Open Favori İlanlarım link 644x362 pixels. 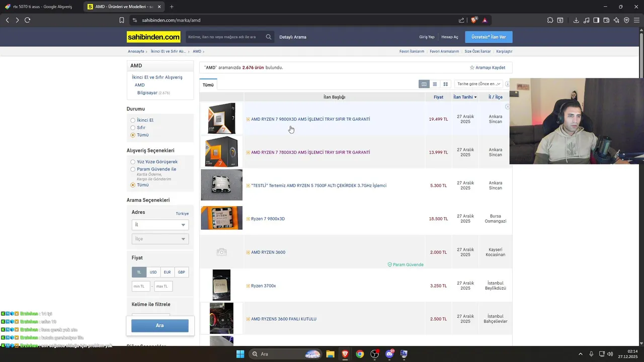tap(412, 51)
